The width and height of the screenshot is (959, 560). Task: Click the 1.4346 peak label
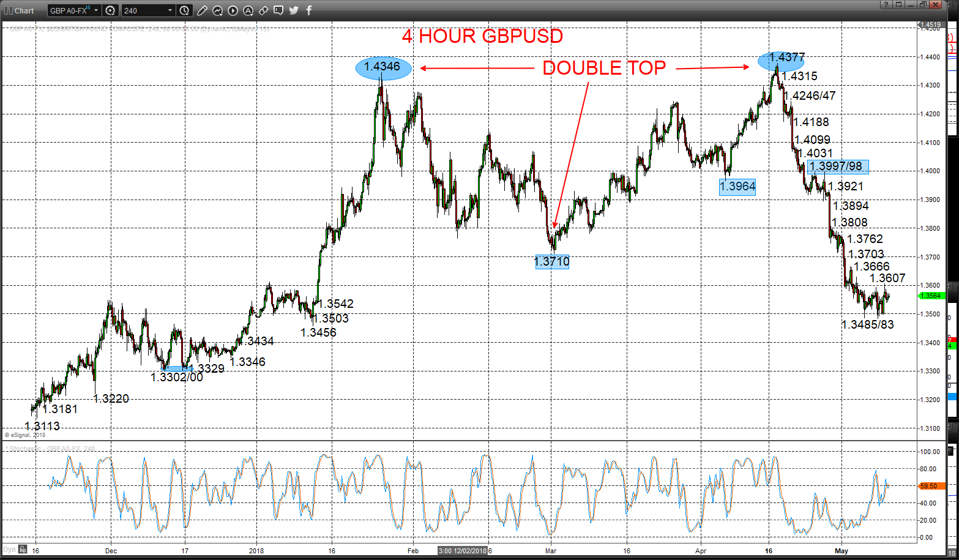(382, 67)
